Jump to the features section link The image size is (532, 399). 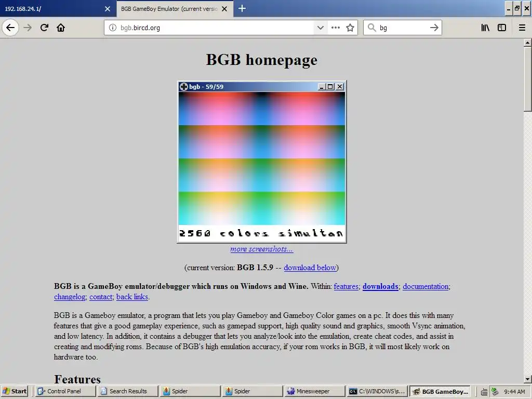[x=346, y=286]
